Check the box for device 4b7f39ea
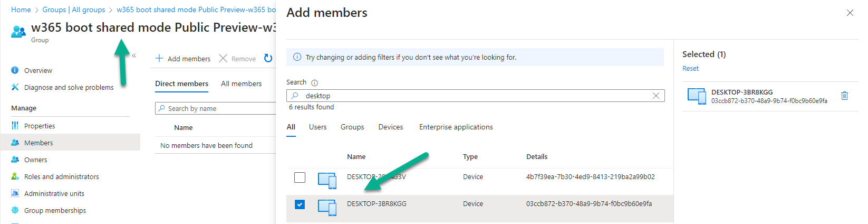This screenshot has height=224, width=868. [x=300, y=178]
